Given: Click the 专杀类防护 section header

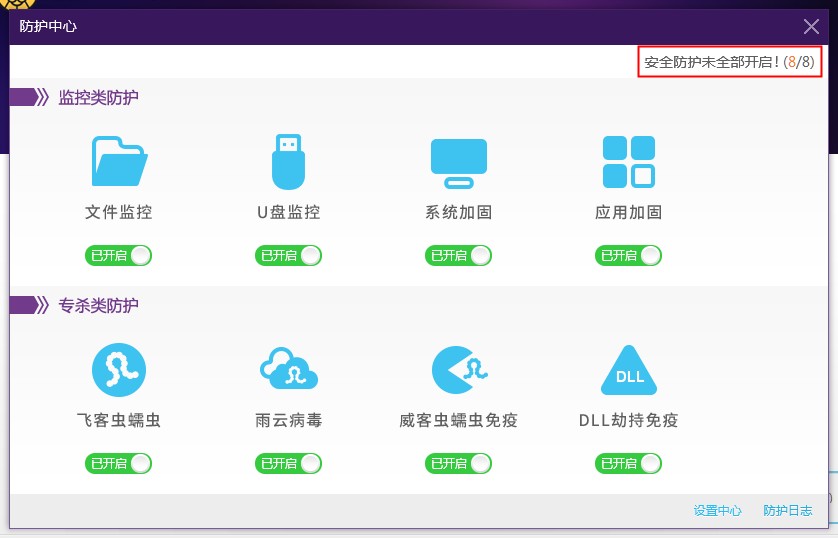Looking at the screenshot, I should click(98, 305).
